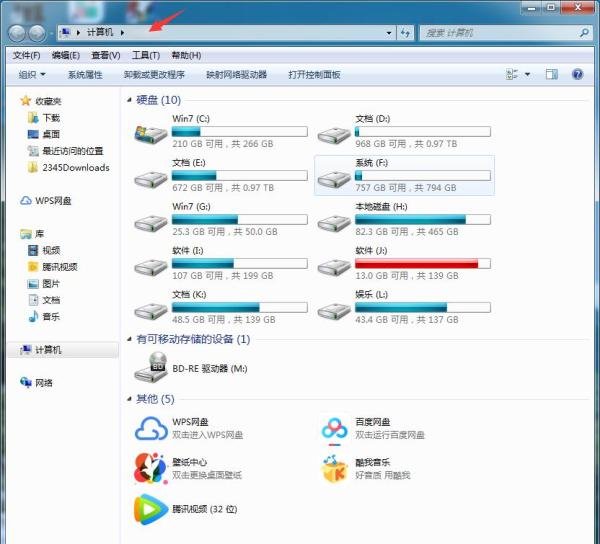Viewport: 600px width, 544px height.
Task: Open the 文件(F) menu
Action: [26, 55]
